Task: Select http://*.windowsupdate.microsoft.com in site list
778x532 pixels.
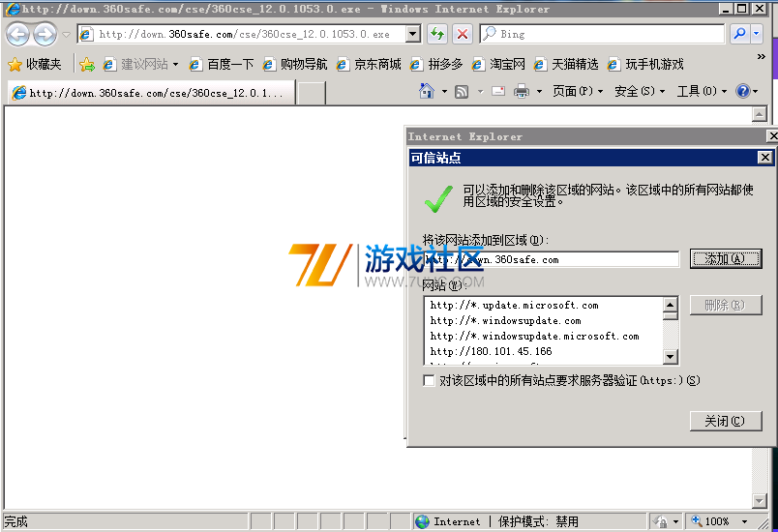Action: (x=534, y=336)
